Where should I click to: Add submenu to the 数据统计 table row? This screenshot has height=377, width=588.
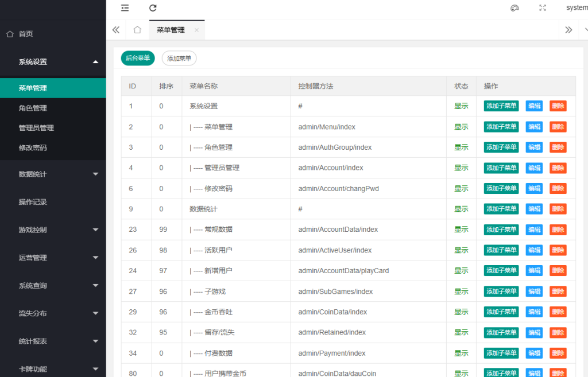[501, 209]
